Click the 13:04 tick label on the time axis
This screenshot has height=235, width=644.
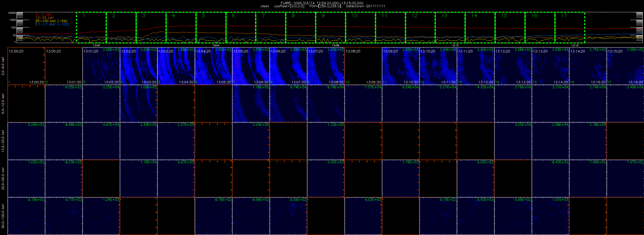click(x=216, y=45)
